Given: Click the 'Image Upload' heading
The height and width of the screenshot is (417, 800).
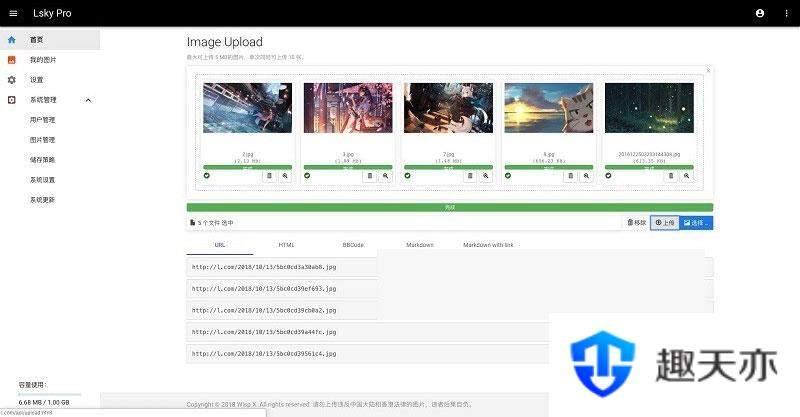Looking at the screenshot, I should [224, 42].
